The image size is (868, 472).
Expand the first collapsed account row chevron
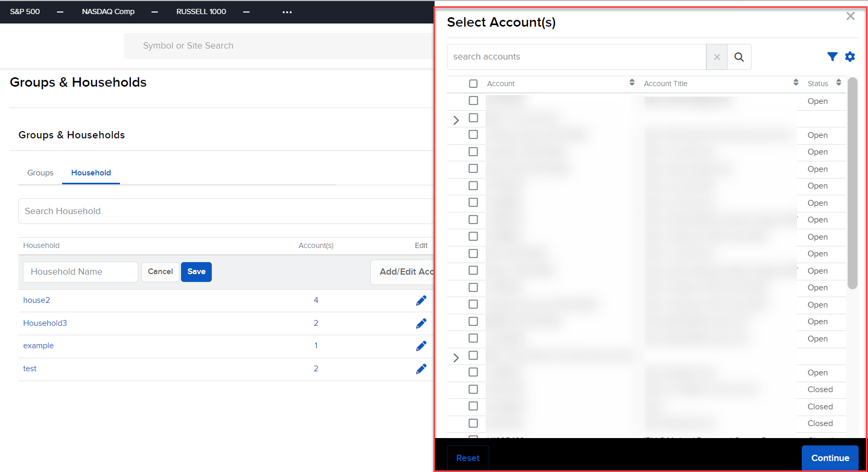pos(456,120)
